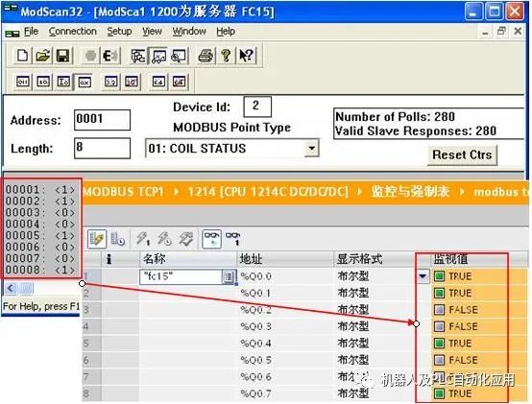
Task: Select the second 64-bit format icon
Action: 179,82
